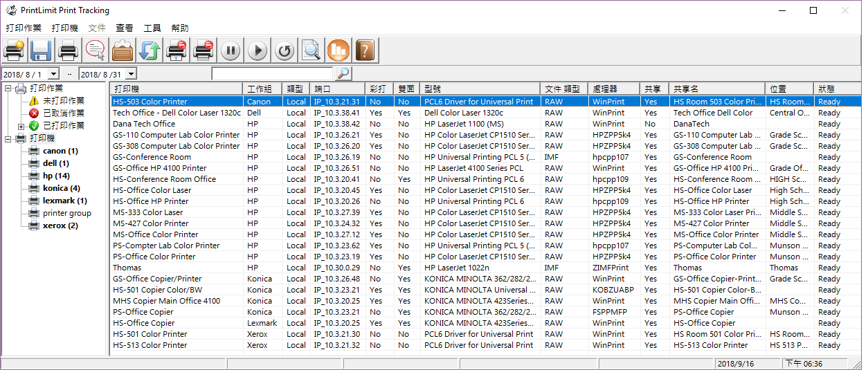Expand the 已打印作業 tree node
868x370 pixels.
tap(21, 126)
